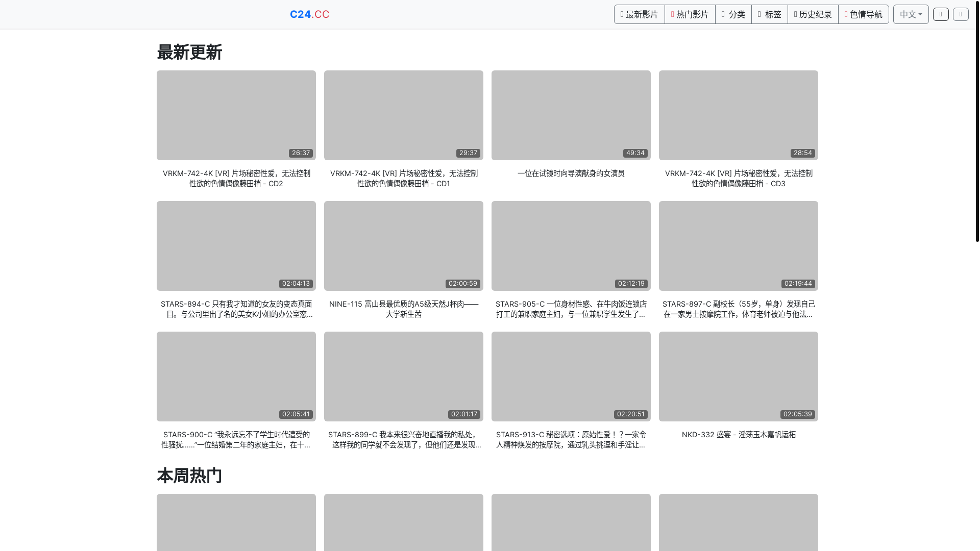Open the 热门影片 navigation tab
980x551 pixels.
(690, 14)
